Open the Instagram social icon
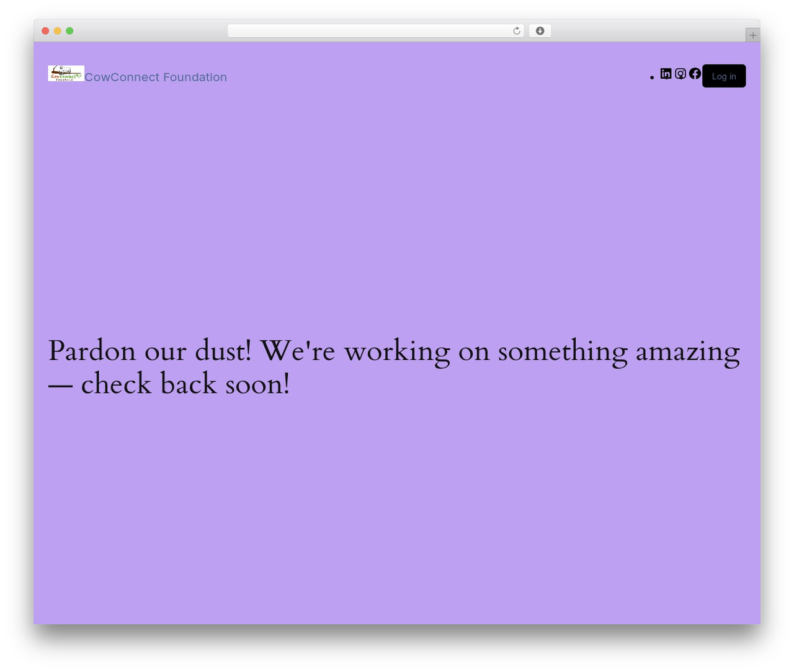 pos(680,74)
